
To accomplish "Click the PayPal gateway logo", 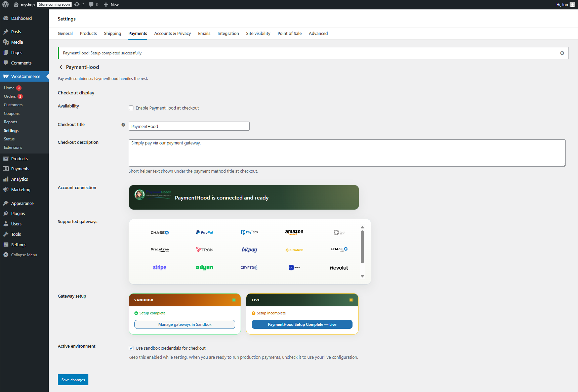I will (x=205, y=232).
